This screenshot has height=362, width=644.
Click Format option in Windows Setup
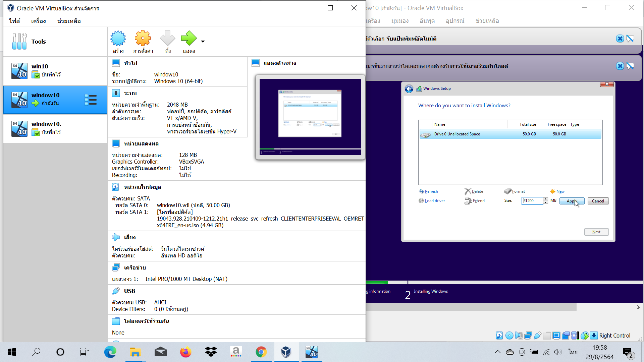pos(515,191)
